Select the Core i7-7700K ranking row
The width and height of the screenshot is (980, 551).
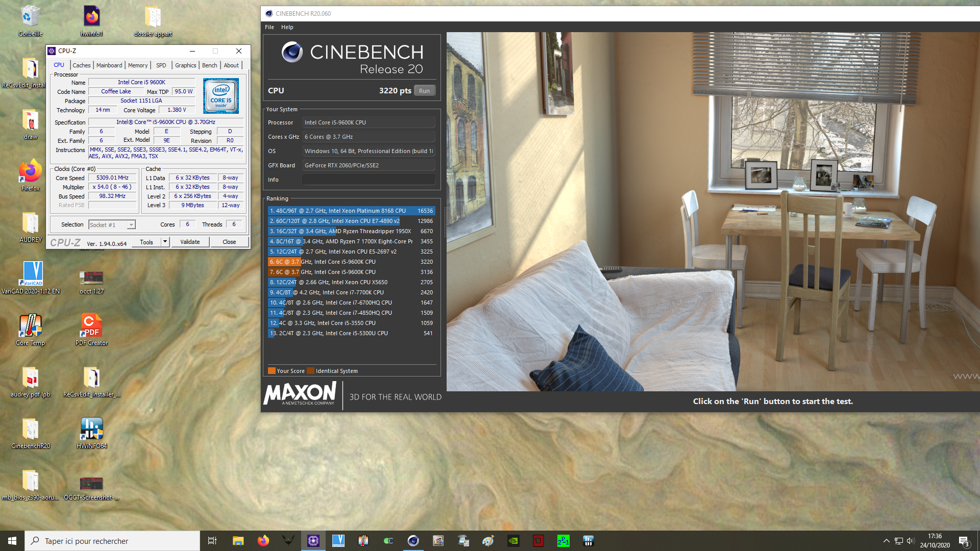(x=351, y=292)
